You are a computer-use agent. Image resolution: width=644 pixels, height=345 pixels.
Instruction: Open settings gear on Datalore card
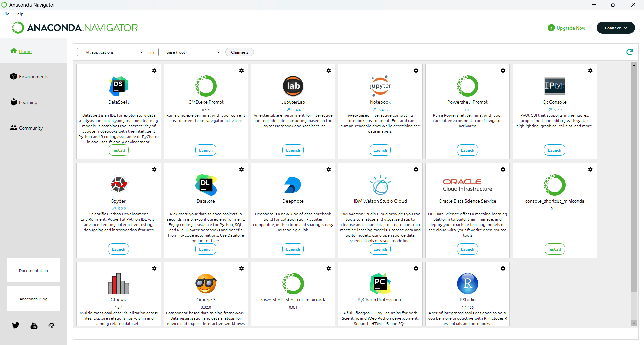[x=241, y=169]
